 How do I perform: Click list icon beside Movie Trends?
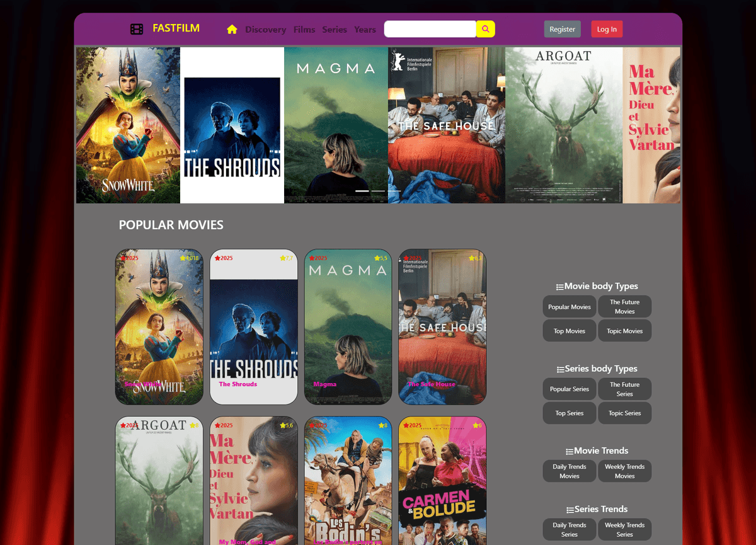pyautogui.click(x=570, y=451)
